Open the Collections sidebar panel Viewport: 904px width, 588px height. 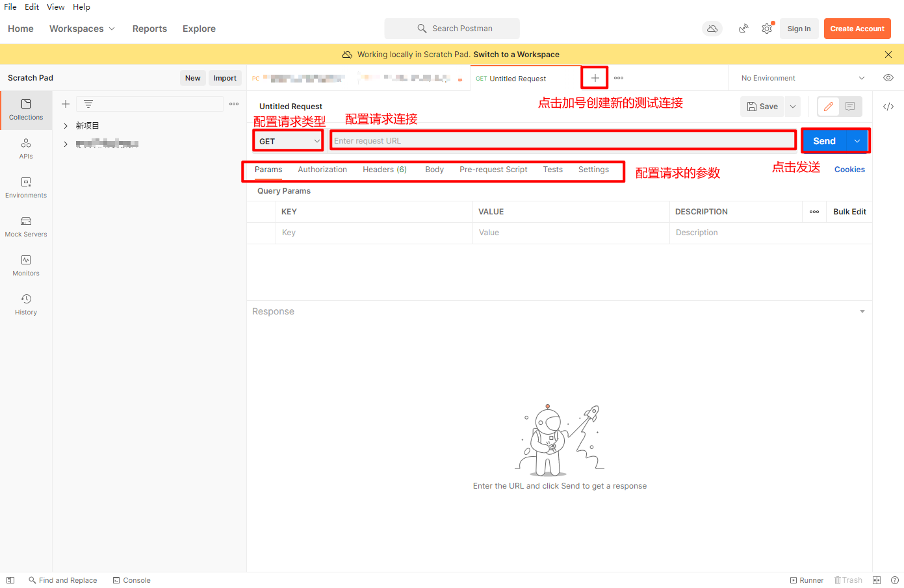coord(26,110)
